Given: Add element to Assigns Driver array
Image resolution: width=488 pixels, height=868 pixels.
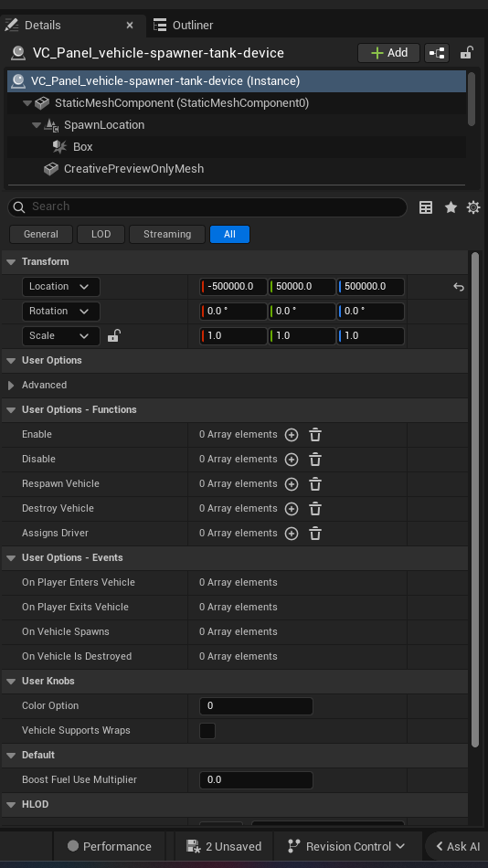Looking at the screenshot, I should point(292,534).
